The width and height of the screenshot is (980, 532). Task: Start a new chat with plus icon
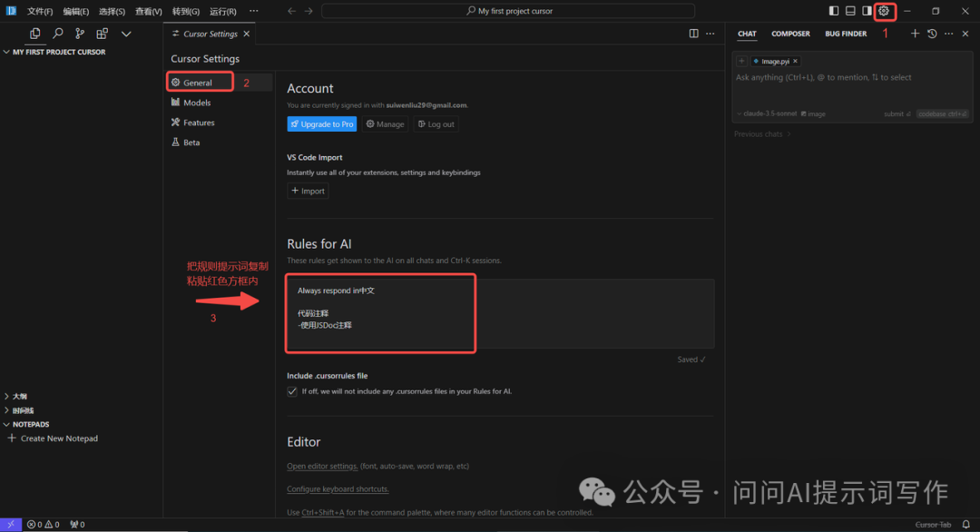915,34
